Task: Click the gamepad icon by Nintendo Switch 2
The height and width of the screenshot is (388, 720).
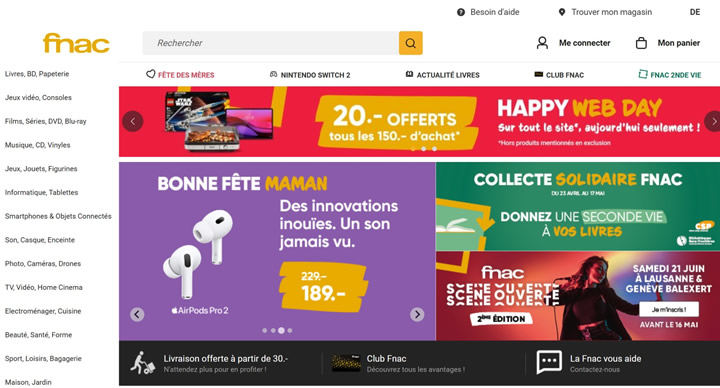Action: pyautogui.click(x=273, y=74)
